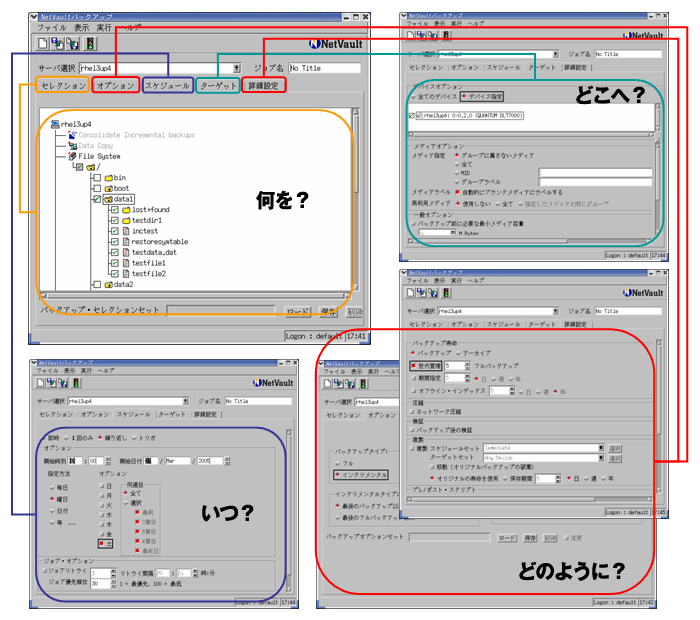Select the File System icon in the tree
This screenshot has height=620, width=700.
72,156
